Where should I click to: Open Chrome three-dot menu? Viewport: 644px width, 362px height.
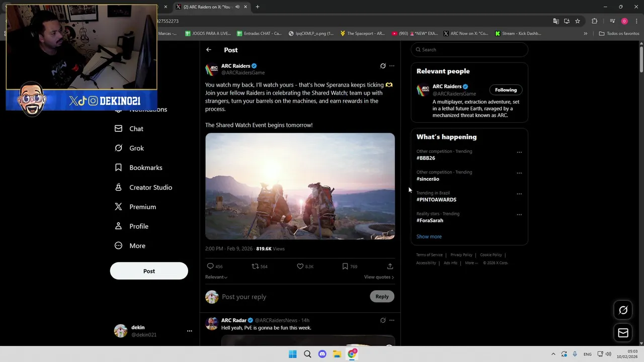[637, 21]
